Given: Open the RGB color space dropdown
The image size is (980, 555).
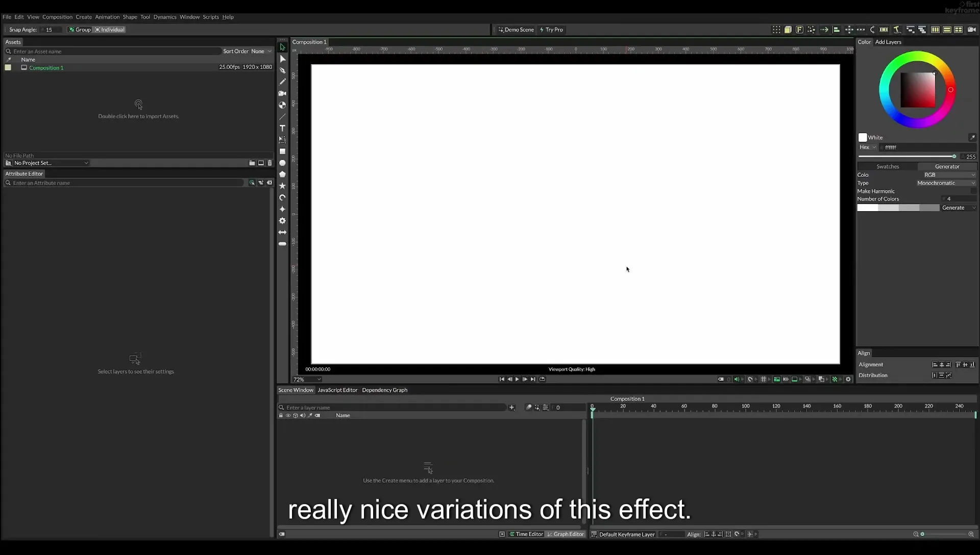Looking at the screenshot, I should [x=949, y=175].
